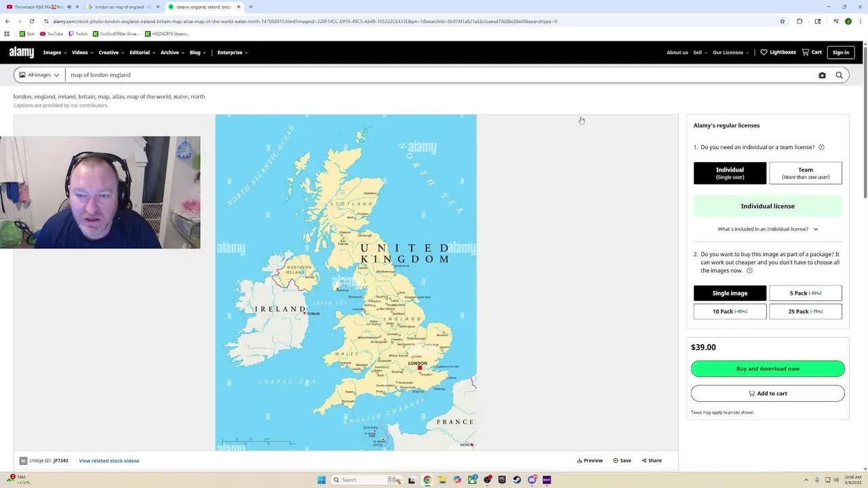Open the Windows Start menu
The width and height of the screenshot is (868, 488).
tap(321, 480)
